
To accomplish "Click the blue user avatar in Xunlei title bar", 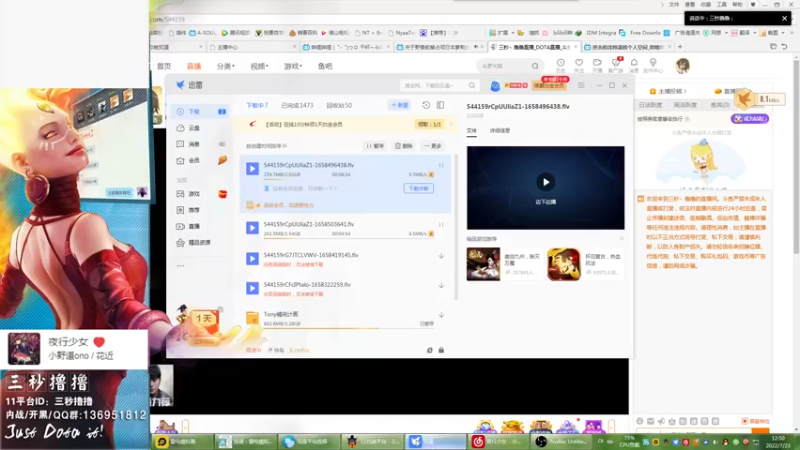I will (494, 86).
